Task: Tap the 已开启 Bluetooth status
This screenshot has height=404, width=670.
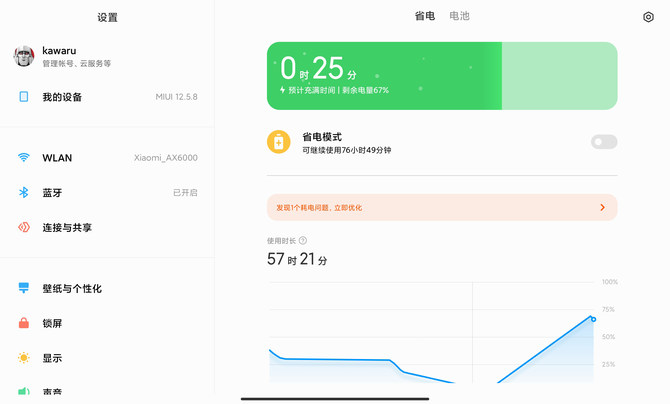Action: tap(185, 193)
